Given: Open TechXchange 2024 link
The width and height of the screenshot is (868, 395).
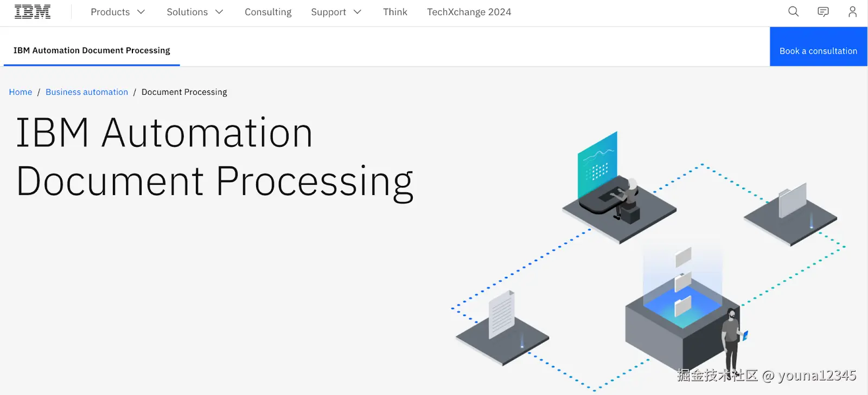Looking at the screenshot, I should (x=469, y=12).
